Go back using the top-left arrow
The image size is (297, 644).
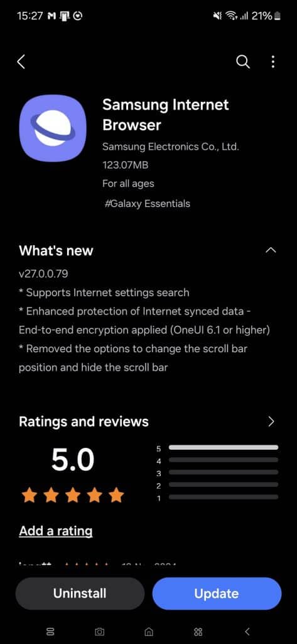click(21, 62)
